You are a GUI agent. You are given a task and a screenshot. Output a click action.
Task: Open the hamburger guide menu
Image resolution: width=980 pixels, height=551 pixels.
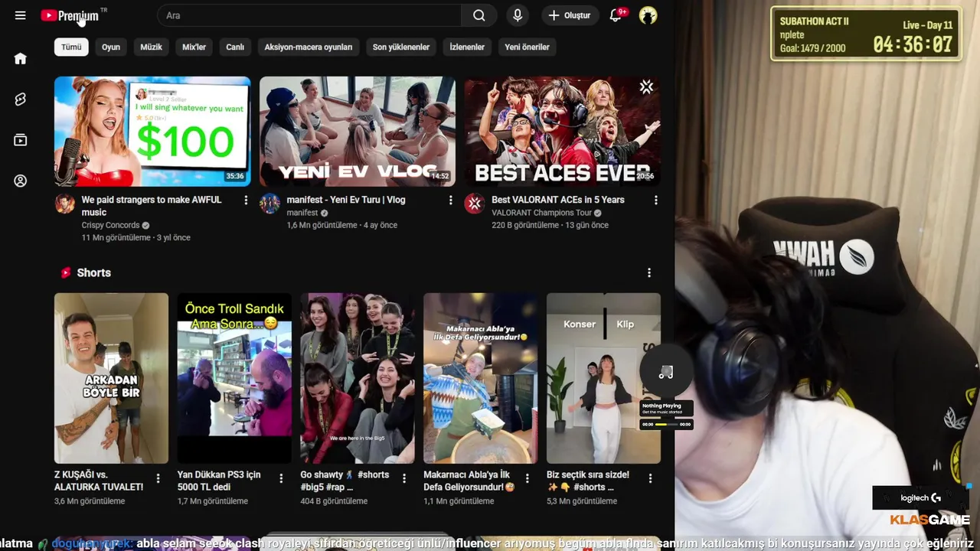[x=21, y=15]
